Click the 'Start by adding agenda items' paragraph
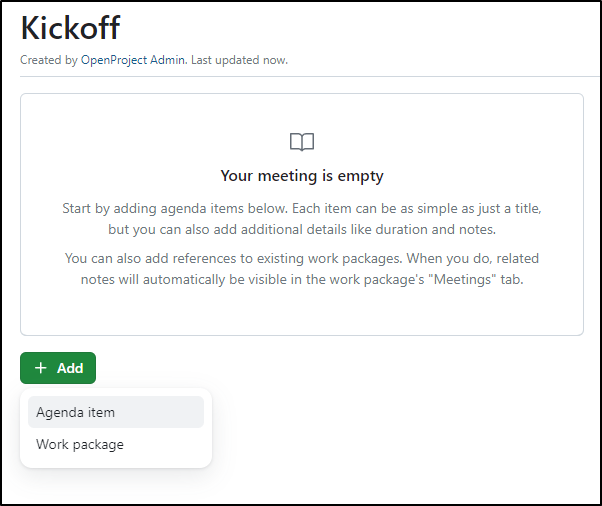 click(302, 219)
